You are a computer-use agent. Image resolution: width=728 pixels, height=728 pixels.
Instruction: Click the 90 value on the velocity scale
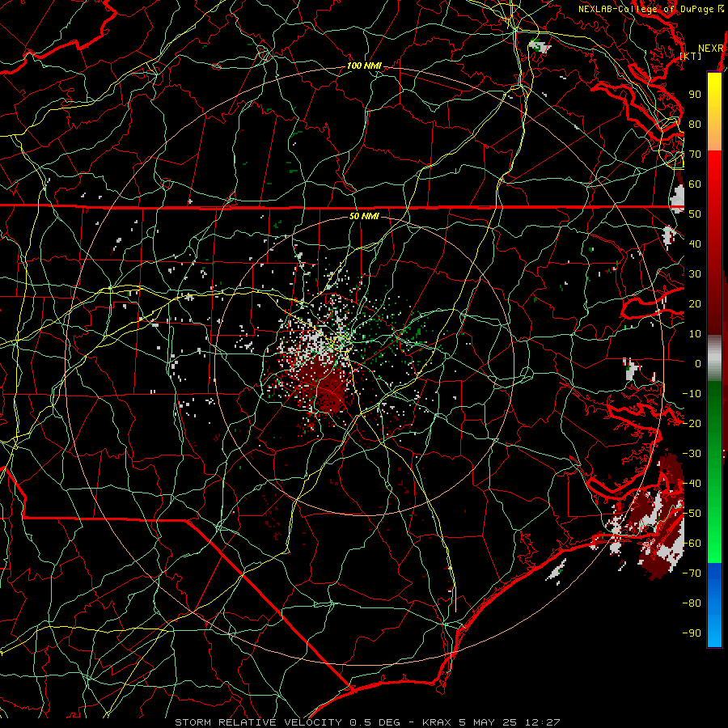tap(695, 95)
